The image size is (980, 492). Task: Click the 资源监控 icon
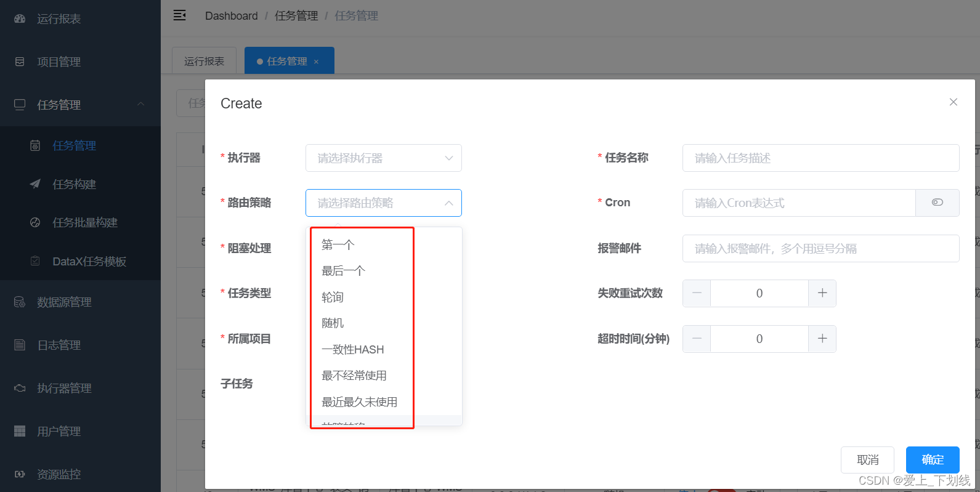[x=20, y=474]
